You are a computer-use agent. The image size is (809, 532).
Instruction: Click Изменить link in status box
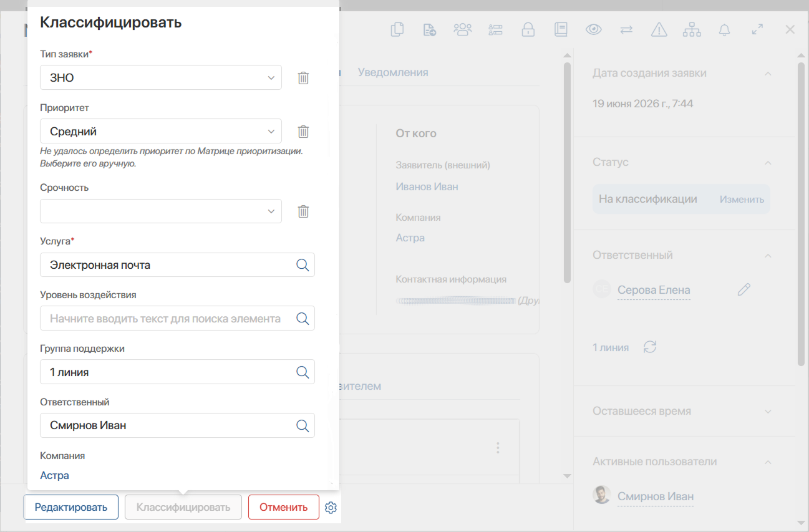[742, 200]
